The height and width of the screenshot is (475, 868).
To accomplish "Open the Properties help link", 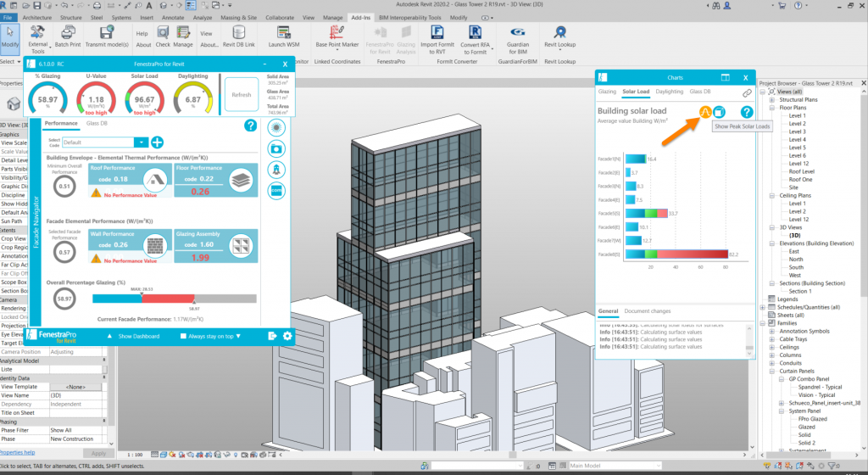I will (x=17, y=452).
